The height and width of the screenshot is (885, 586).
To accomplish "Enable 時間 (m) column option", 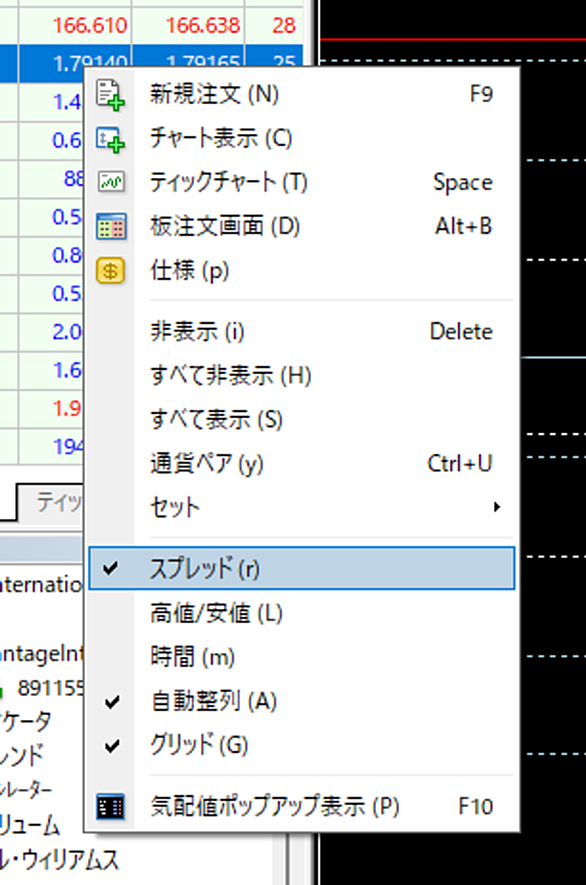I will coord(301,657).
